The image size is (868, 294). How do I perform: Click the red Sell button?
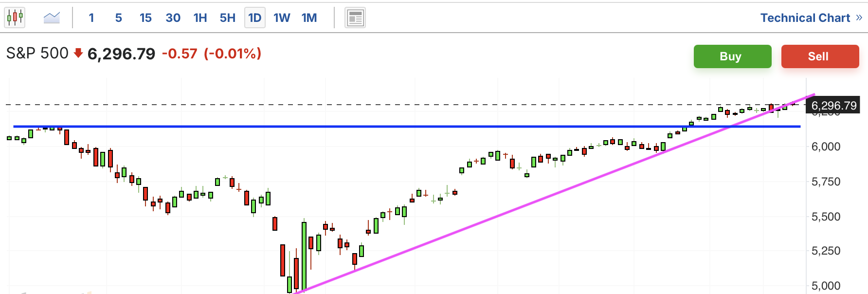tap(820, 56)
